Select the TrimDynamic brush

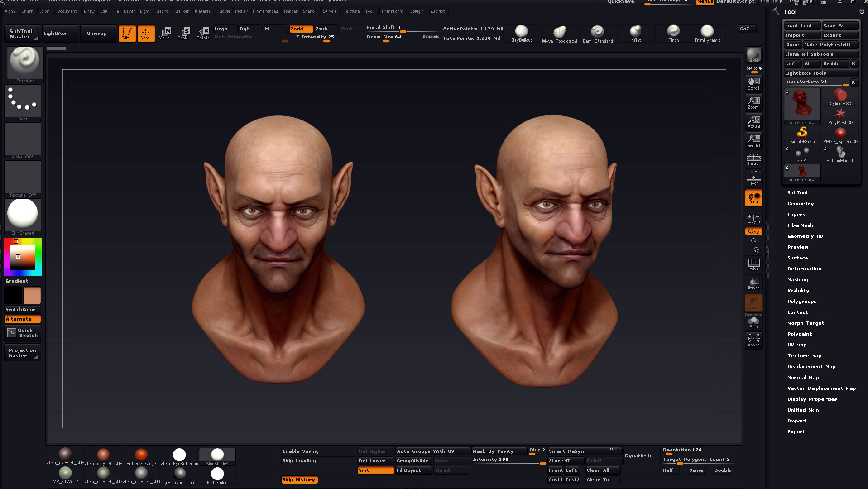707,34
